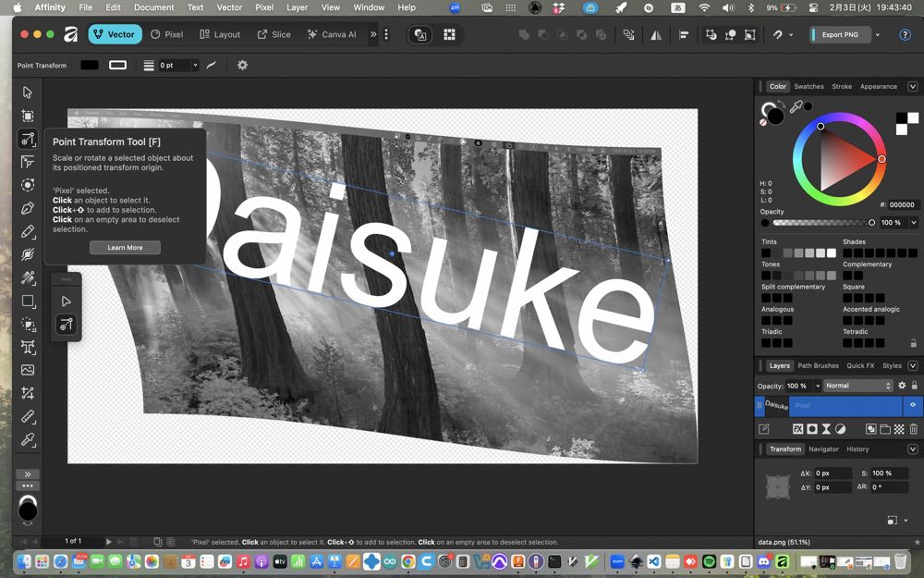Collapse the Layers panel group chevron
924x578 pixels.
click(913, 365)
